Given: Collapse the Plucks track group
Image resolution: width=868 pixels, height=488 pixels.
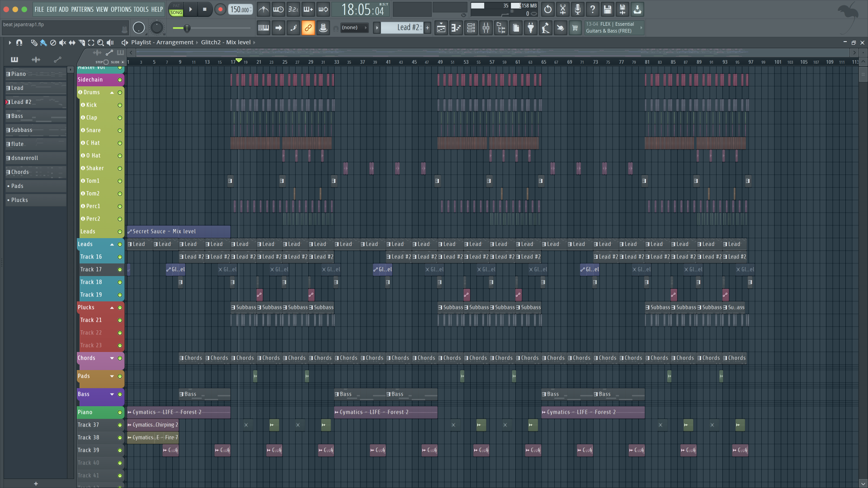Looking at the screenshot, I should click(x=112, y=308).
